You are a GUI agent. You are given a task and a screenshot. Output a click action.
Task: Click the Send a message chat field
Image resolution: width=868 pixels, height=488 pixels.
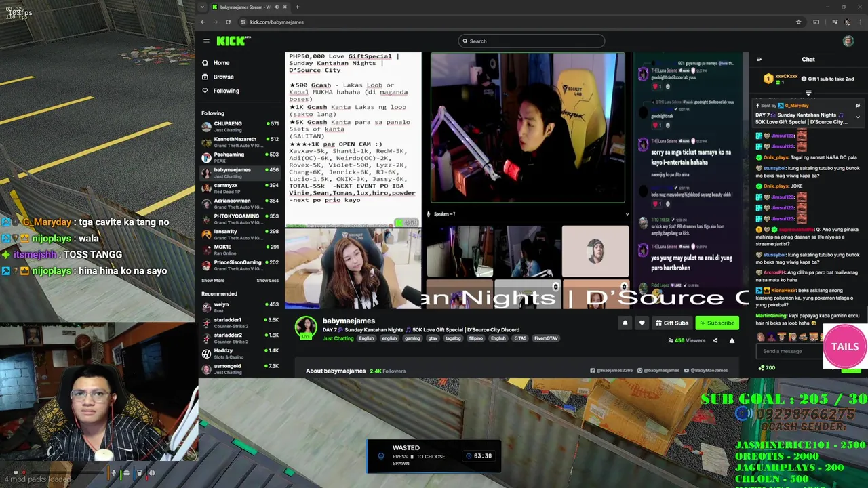click(791, 351)
